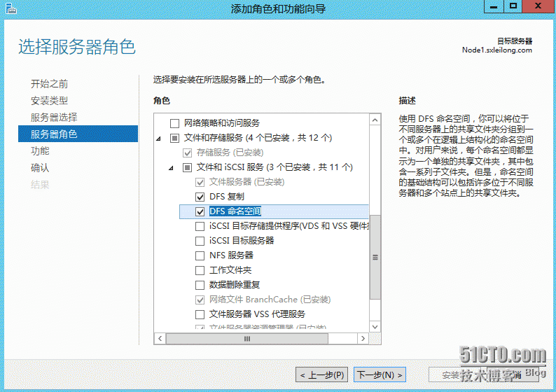Check 网络策略和访问服务 checkbox
This screenshot has width=556, height=392.
174,123
